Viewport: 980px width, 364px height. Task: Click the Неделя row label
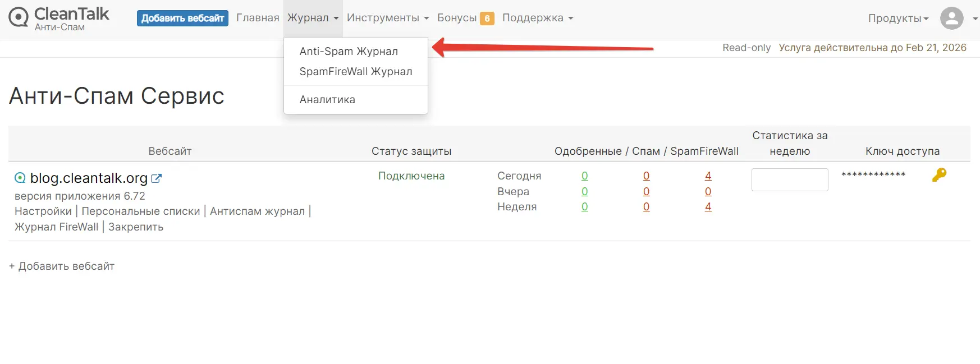(x=517, y=206)
